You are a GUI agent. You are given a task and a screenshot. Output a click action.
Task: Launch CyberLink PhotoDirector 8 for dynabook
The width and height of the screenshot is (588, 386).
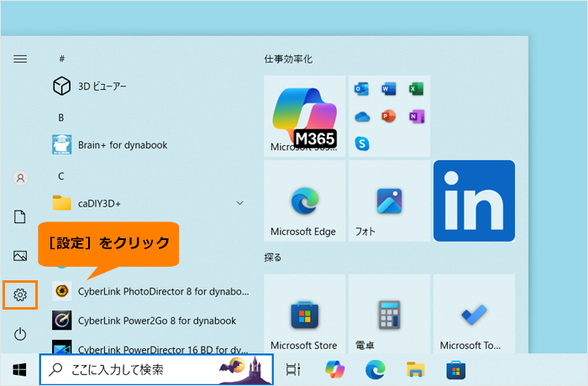point(150,291)
